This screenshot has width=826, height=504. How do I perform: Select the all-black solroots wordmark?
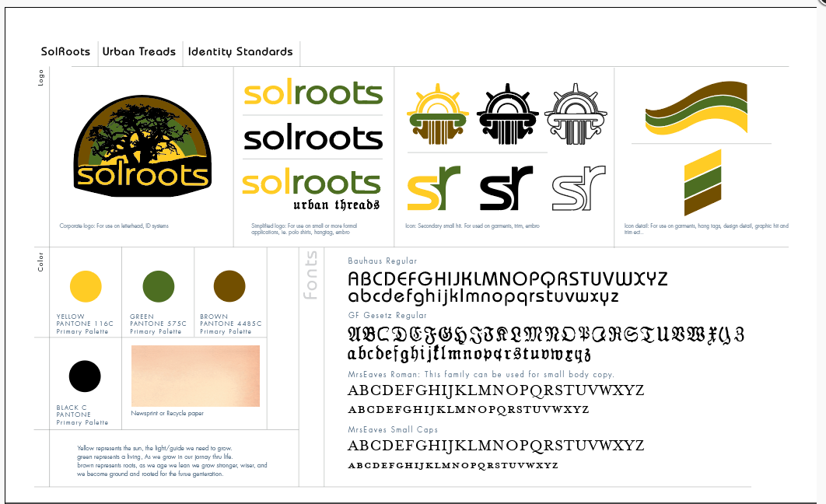(x=313, y=138)
